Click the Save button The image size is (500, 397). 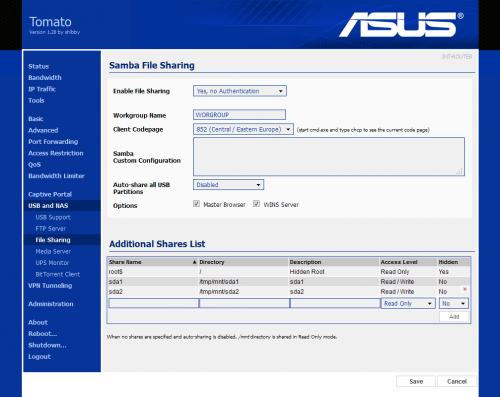tap(416, 381)
